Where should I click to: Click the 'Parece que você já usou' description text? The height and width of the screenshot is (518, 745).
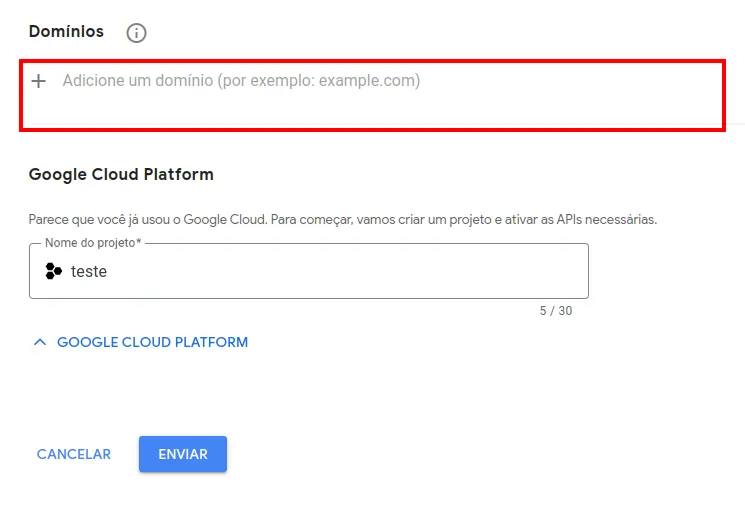point(343,220)
